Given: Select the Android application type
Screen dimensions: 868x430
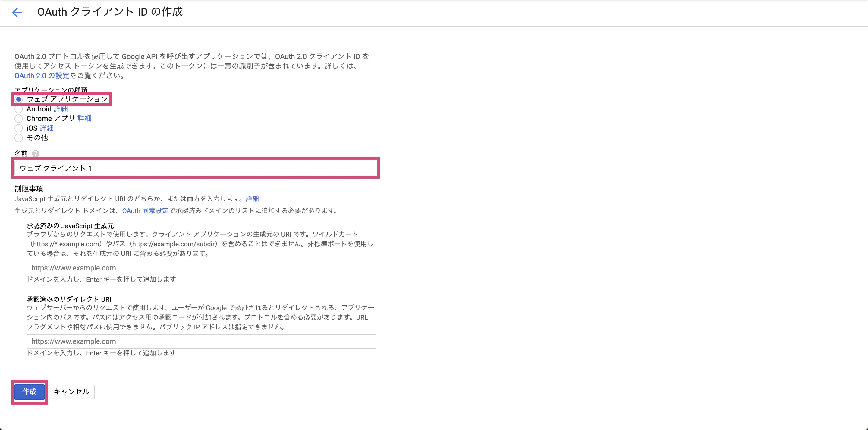Looking at the screenshot, I should coord(19,109).
